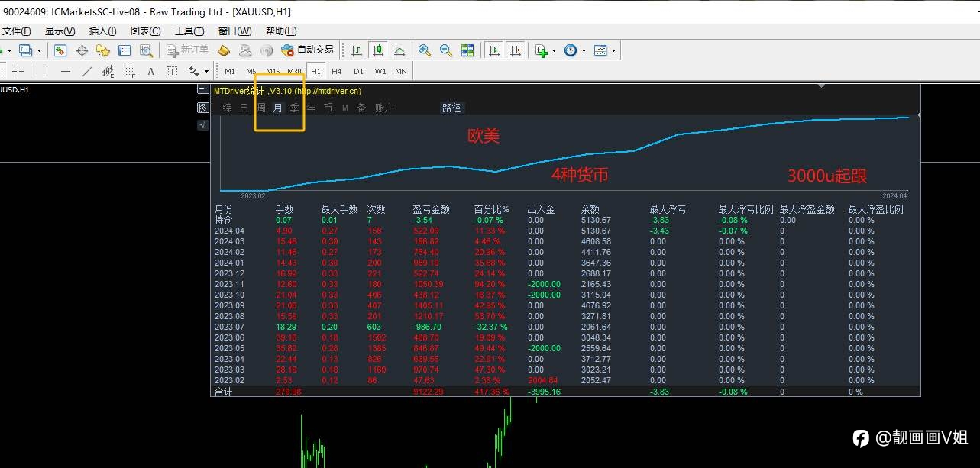This screenshot has width=980, height=468.
Task: Expand the periodicity clock dropdown arrow
Action: pyautogui.click(x=584, y=51)
